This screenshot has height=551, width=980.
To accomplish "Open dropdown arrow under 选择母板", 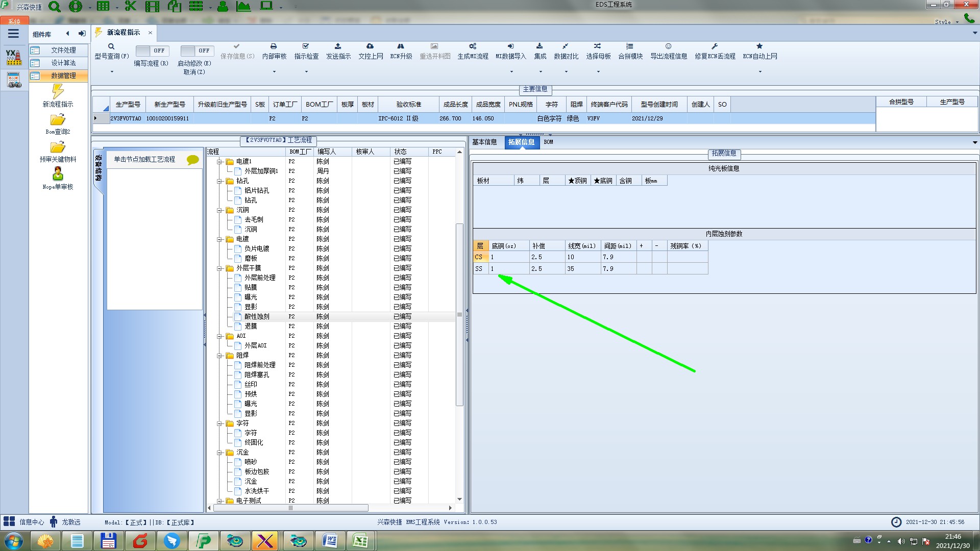I will tap(598, 72).
